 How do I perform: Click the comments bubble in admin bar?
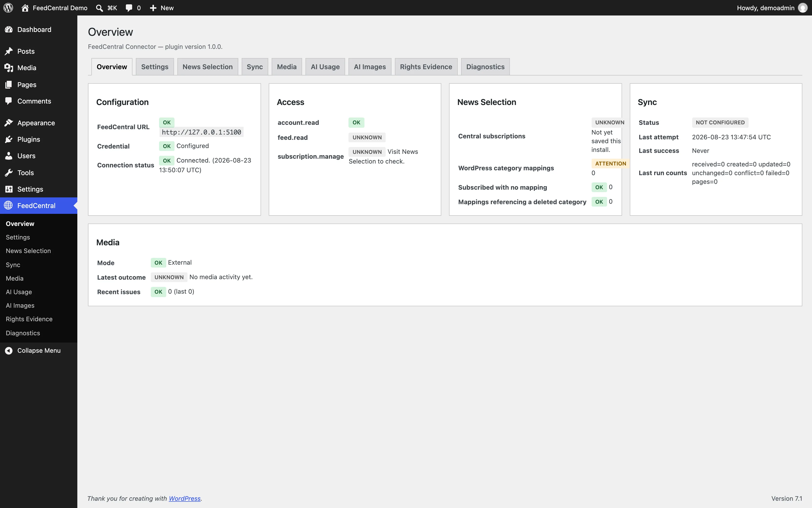129,8
